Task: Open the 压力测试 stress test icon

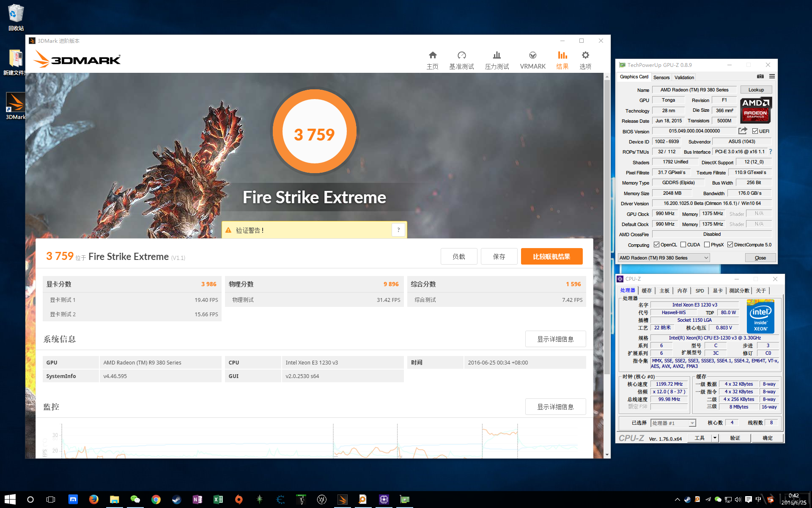Action: click(x=497, y=60)
